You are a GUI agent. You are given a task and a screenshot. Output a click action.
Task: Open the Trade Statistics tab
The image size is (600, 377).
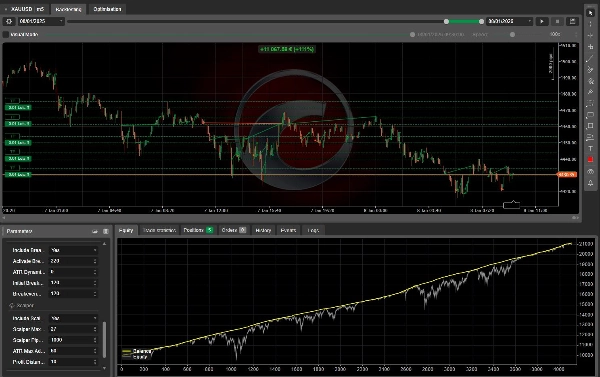point(159,230)
